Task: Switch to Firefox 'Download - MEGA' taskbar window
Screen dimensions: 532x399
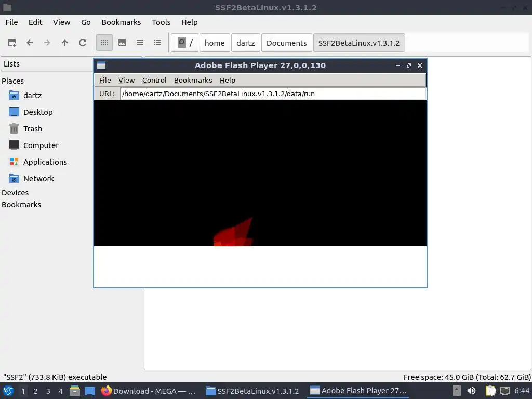Action: click(149, 391)
